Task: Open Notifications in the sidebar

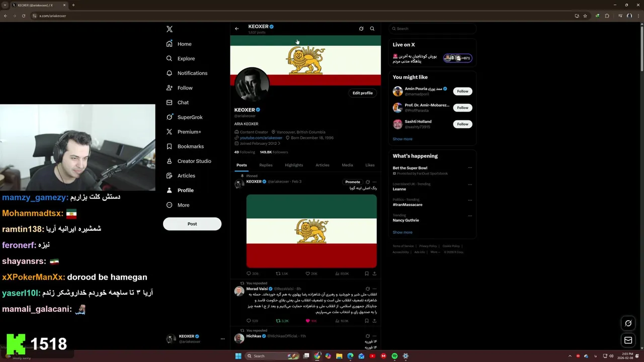Action: (187, 73)
